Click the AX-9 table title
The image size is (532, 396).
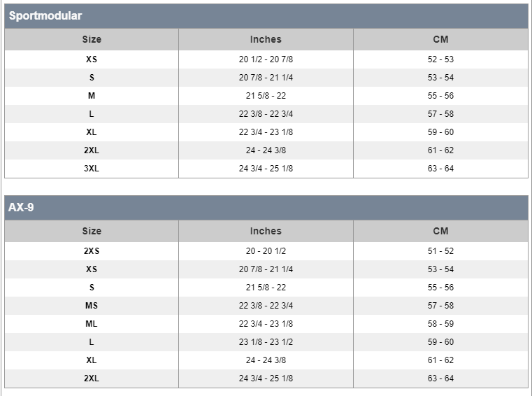click(21, 207)
